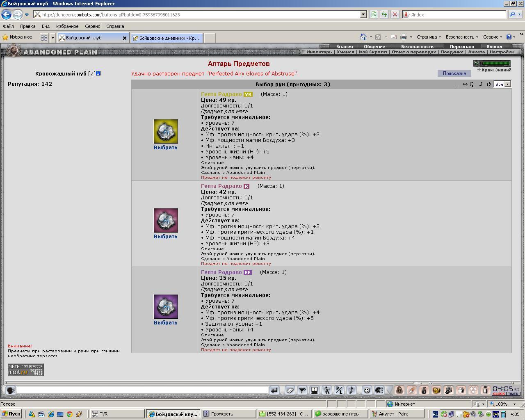Open the IE Файл menu

(x=8, y=26)
